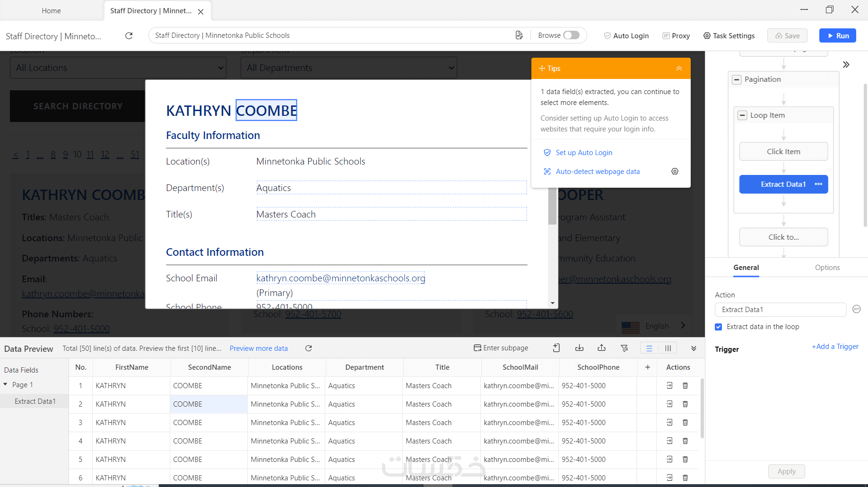Open Task Settings
The height and width of the screenshot is (487, 868).
coord(729,36)
